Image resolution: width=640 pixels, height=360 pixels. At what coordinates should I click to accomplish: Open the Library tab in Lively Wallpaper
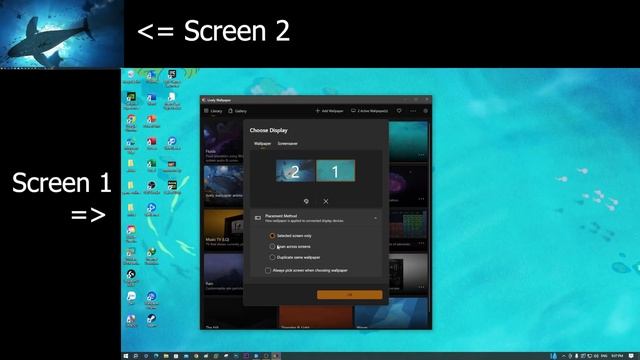pos(213,111)
